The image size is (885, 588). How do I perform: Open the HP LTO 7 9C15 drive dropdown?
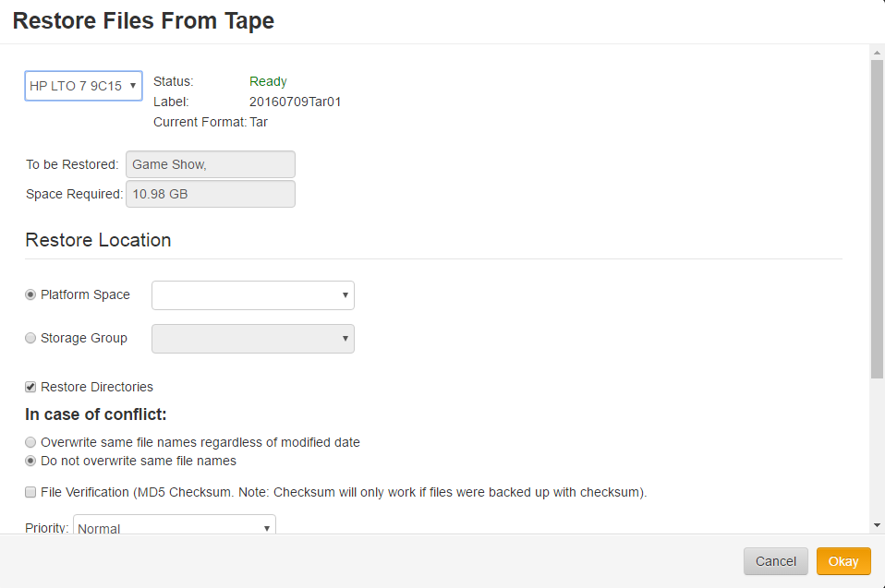[x=83, y=86]
